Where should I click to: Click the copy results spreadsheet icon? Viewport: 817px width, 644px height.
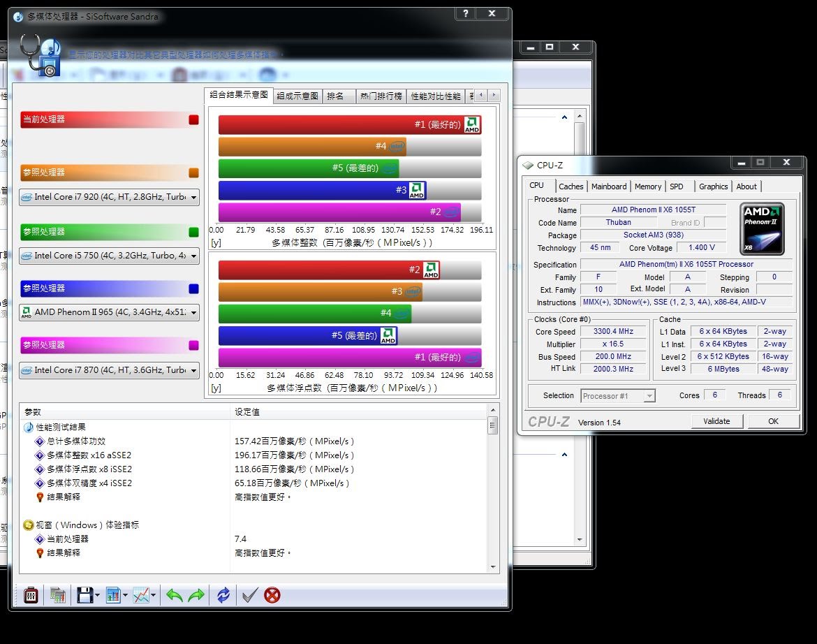58,595
